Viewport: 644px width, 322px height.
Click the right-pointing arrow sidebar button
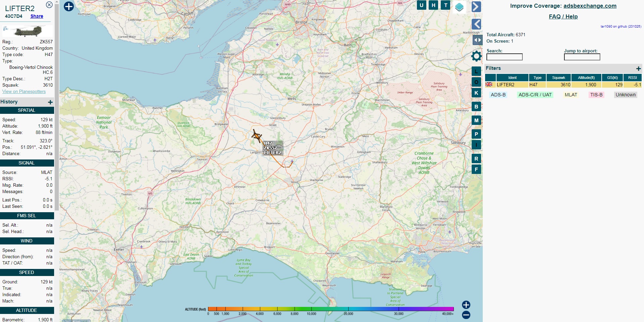pyautogui.click(x=476, y=7)
